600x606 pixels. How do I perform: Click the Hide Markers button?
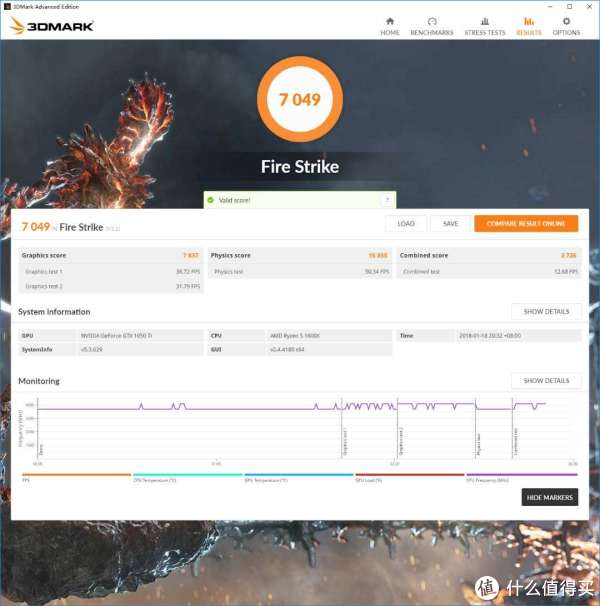point(550,497)
